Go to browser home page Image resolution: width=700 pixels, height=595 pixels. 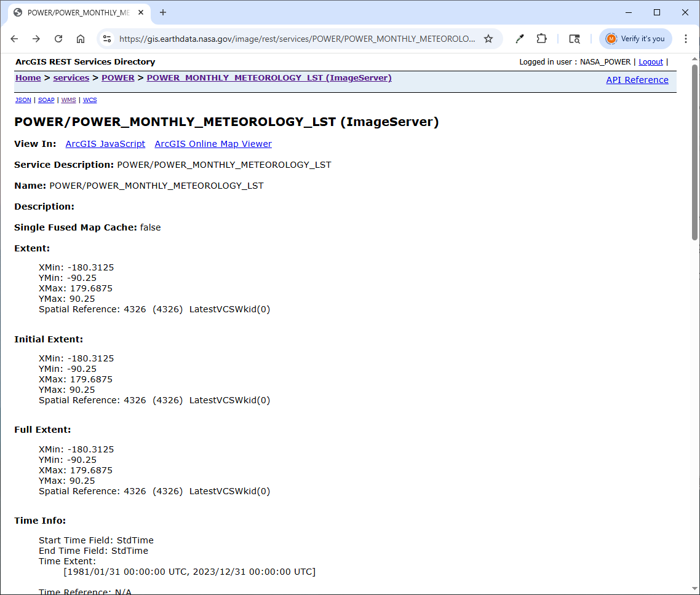coord(81,39)
